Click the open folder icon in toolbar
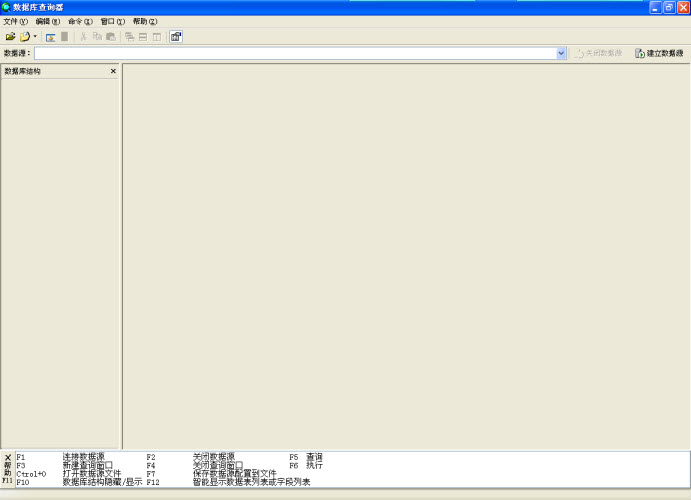691x500 pixels. [x=10, y=36]
